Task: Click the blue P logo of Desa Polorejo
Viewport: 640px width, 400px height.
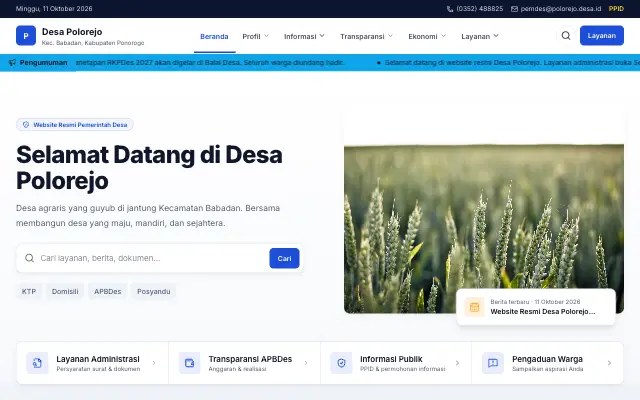Action: (26, 36)
